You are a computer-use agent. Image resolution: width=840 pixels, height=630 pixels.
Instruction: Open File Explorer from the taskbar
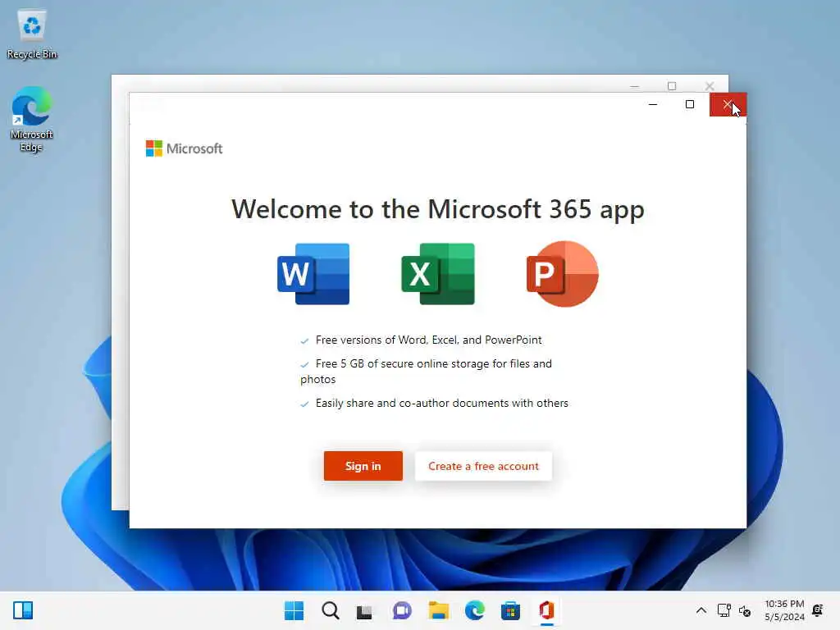point(438,610)
